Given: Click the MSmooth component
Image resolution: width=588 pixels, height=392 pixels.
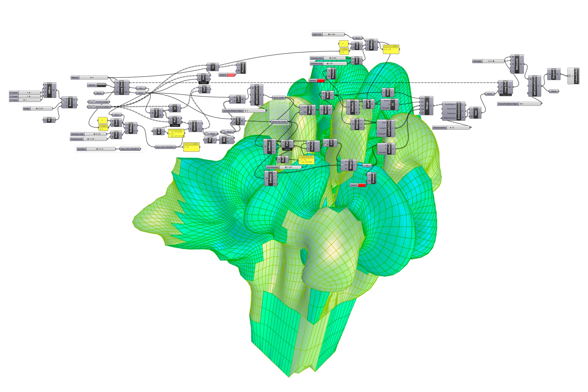Looking at the screenshot, I should tap(517, 64).
